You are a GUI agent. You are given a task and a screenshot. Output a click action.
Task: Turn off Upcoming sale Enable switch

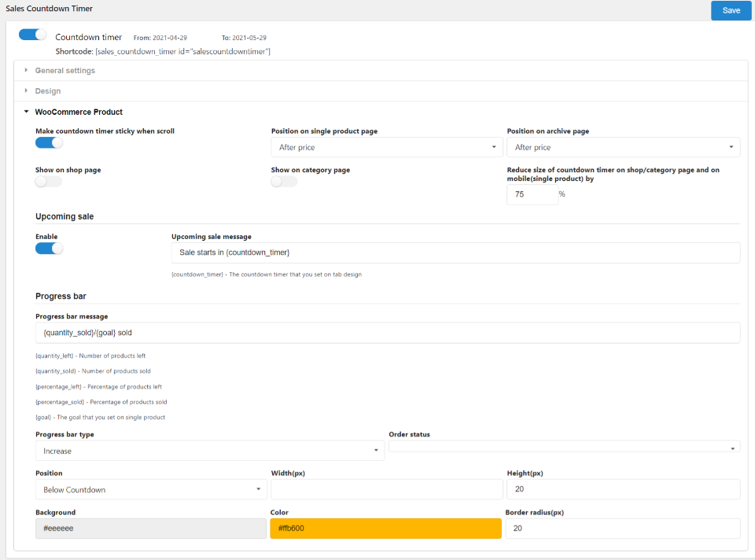[49, 249]
